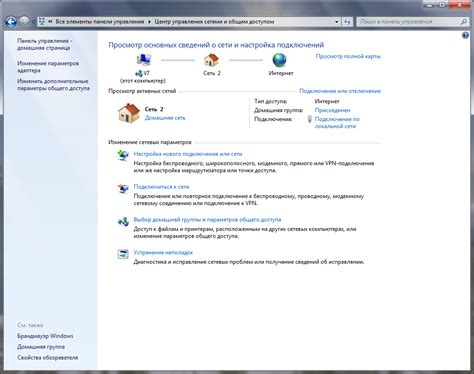
Task: Click the troubleshooting Устранение неполадок icon
Action: pyautogui.click(x=123, y=254)
